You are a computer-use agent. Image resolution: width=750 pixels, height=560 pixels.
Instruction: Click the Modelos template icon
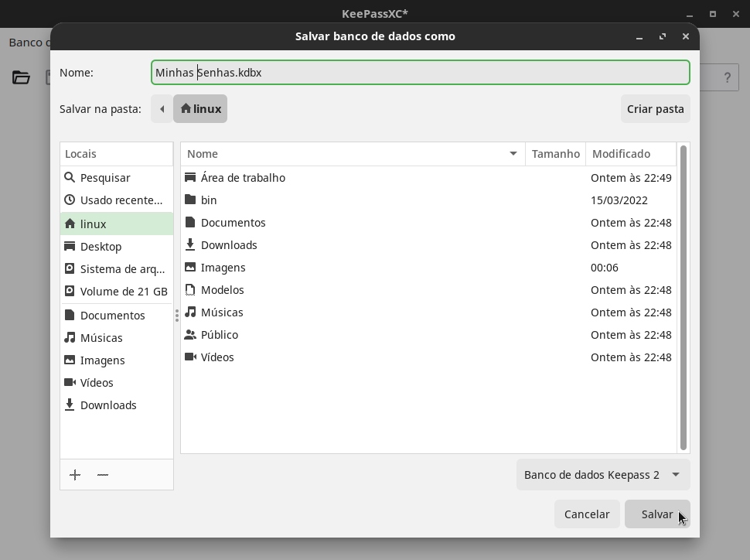coord(190,289)
